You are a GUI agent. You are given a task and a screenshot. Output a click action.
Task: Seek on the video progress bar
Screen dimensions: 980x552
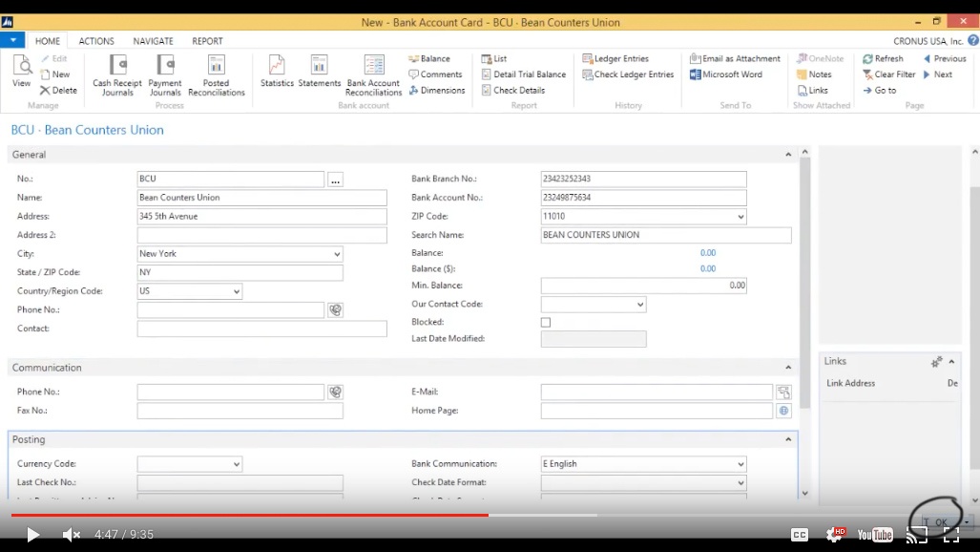pyautogui.click(x=490, y=515)
